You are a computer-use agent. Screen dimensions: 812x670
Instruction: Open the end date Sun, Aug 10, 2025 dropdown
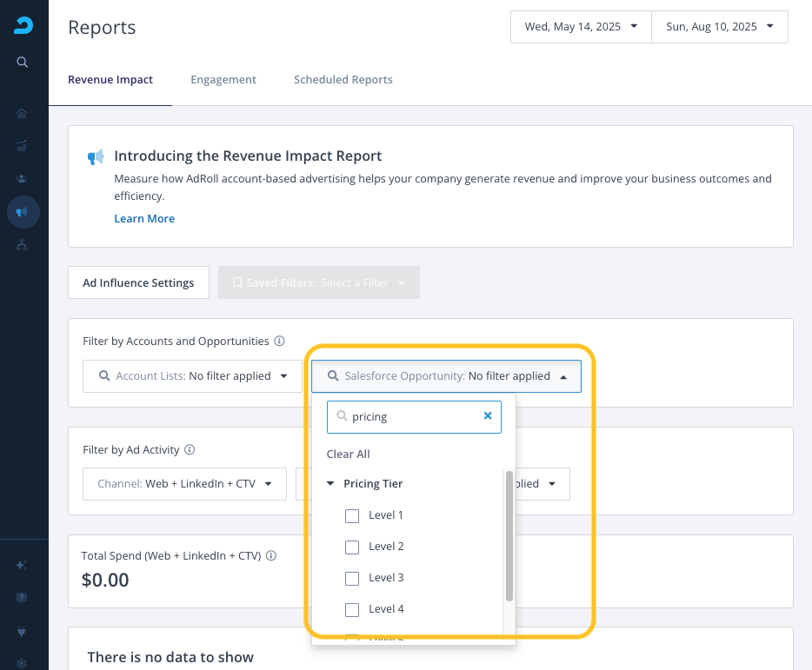click(x=719, y=27)
